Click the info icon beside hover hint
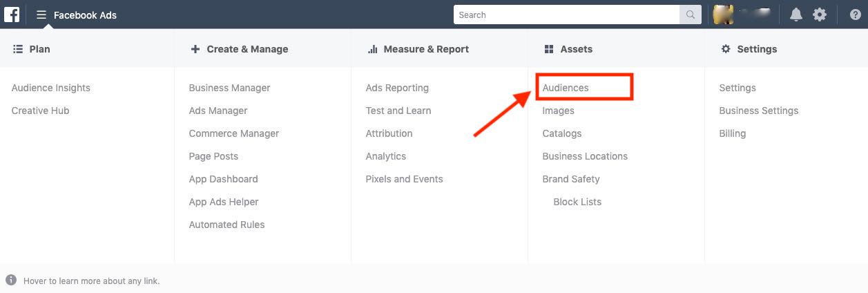This screenshot has height=293, width=868. point(11,280)
